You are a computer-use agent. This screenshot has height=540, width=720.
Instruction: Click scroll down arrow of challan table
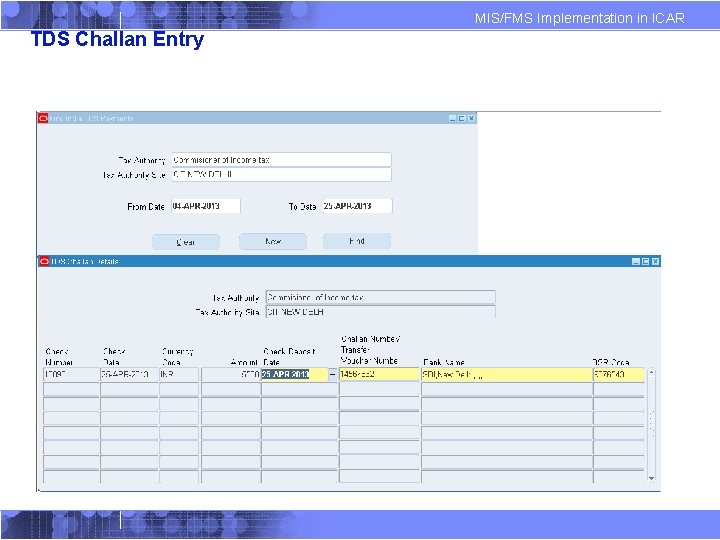651,478
